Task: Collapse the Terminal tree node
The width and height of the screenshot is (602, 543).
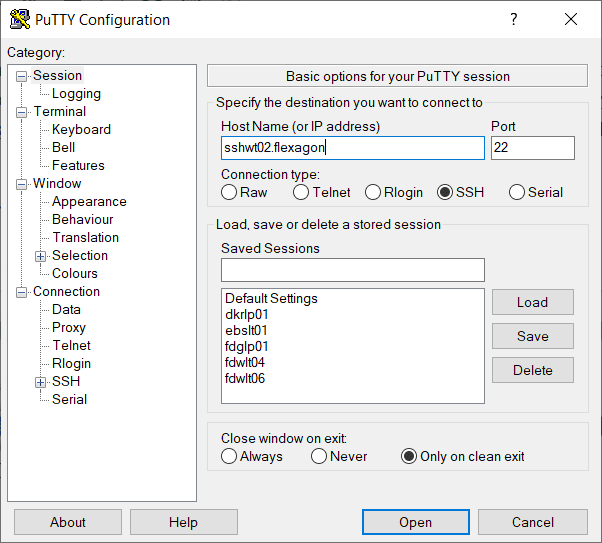Action: pos(22,112)
